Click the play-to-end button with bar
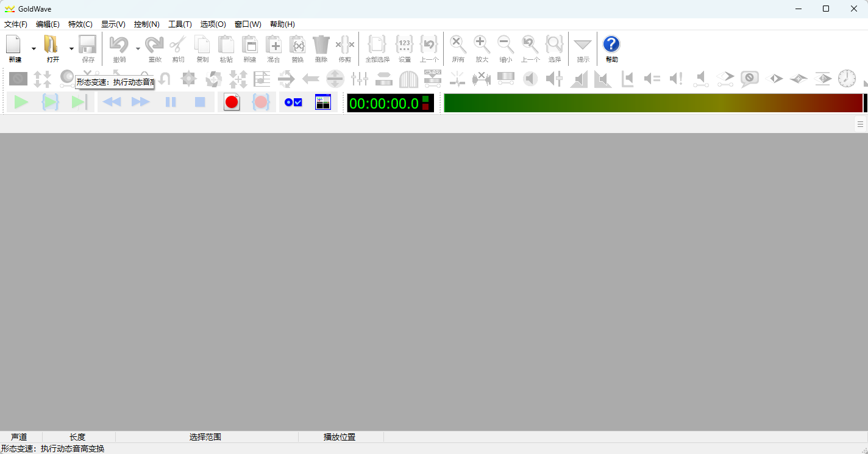 (x=79, y=103)
